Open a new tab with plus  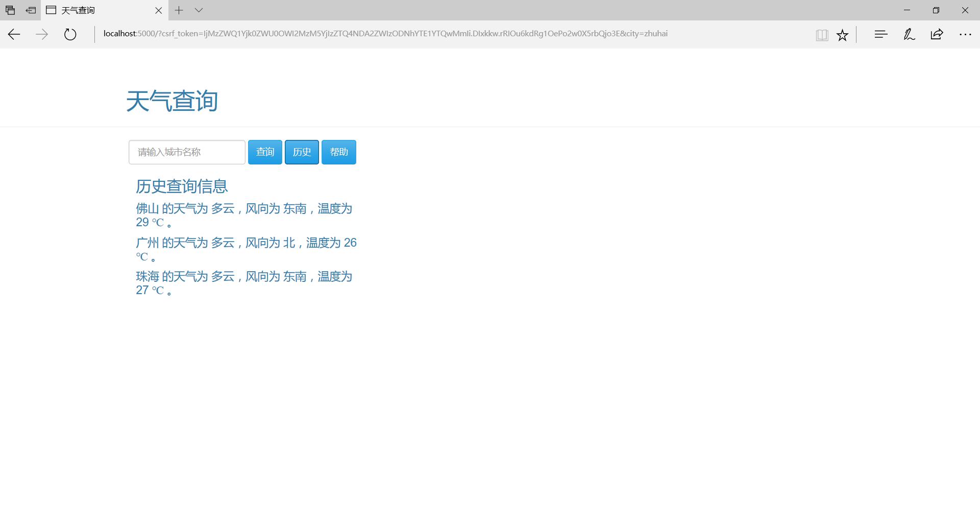click(x=179, y=10)
